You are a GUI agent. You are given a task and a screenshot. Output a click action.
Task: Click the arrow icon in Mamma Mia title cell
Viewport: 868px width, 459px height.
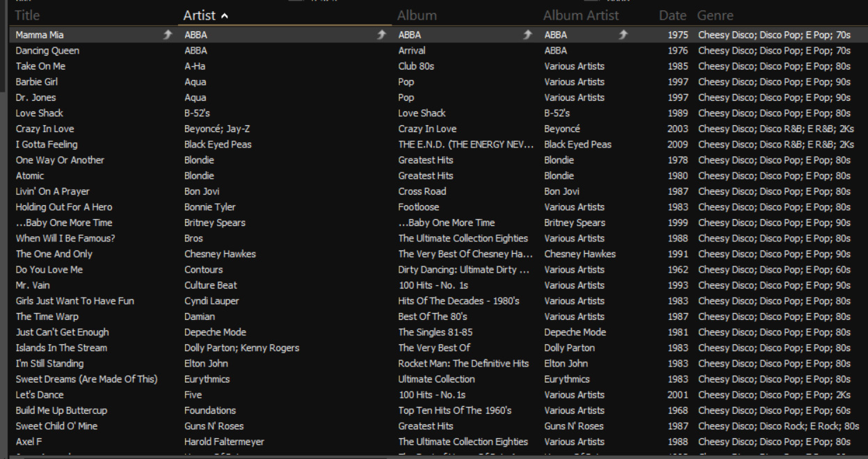click(x=166, y=35)
